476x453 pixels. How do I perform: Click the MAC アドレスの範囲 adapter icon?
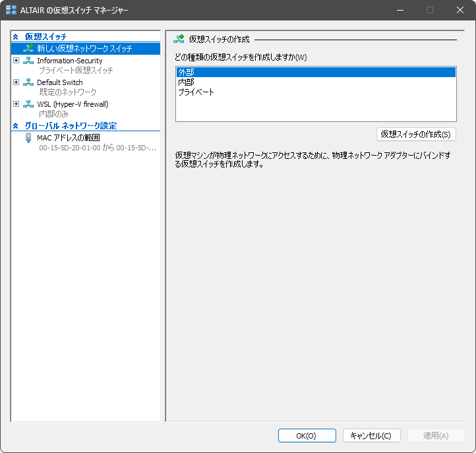pos(28,138)
